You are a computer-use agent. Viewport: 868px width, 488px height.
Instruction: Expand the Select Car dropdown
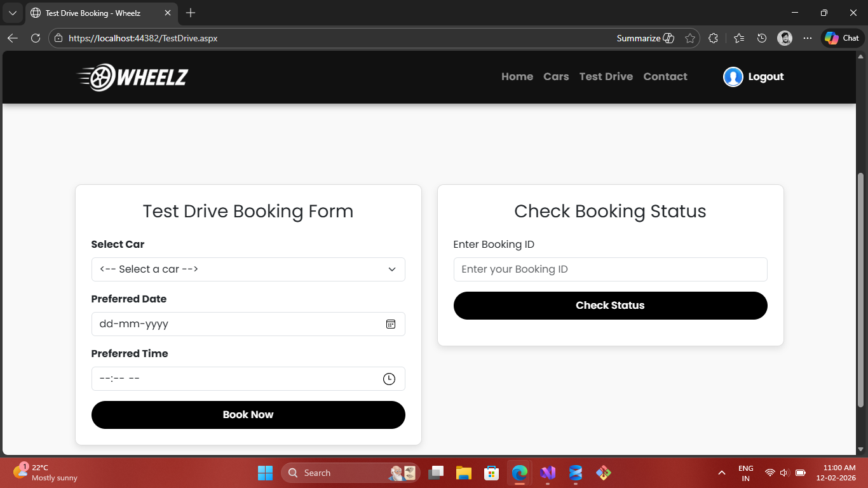point(248,269)
